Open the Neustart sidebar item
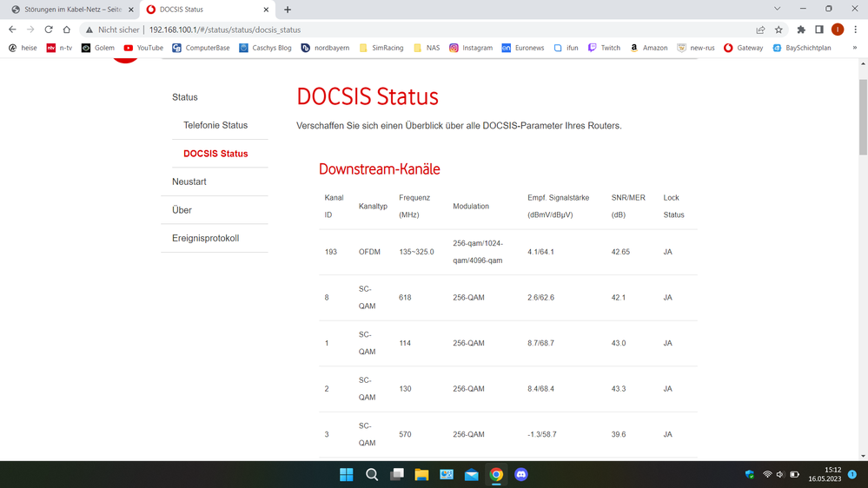 click(189, 182)
